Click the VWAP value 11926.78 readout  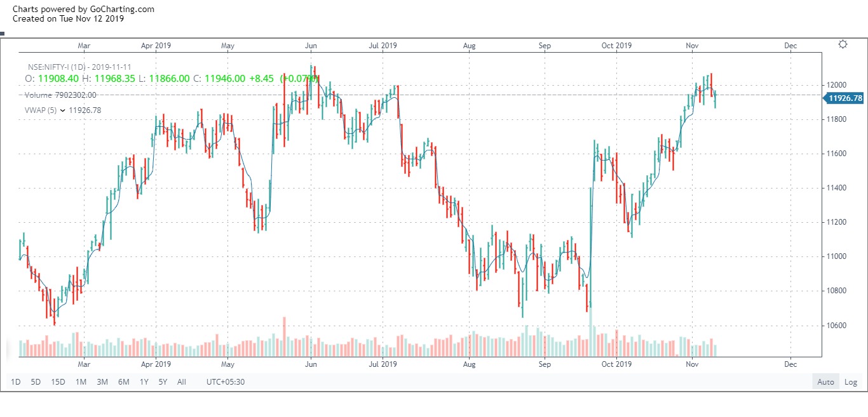coord(86,110)
